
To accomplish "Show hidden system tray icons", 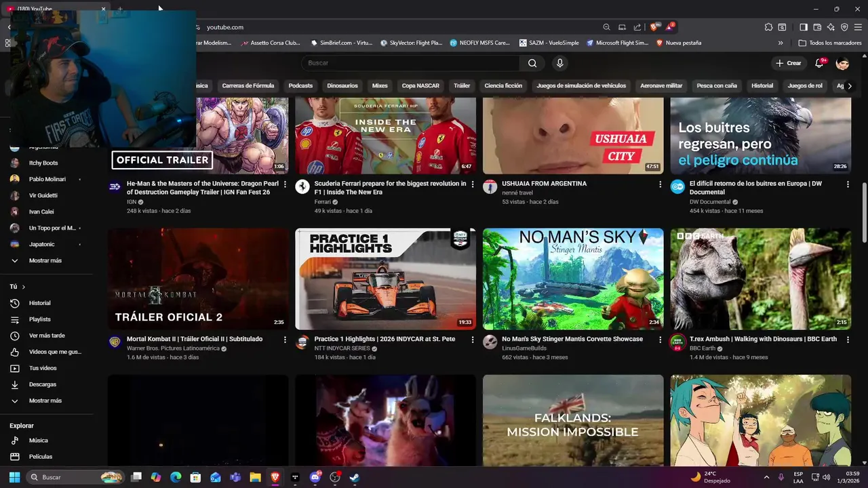I will [x=766, y=477].
